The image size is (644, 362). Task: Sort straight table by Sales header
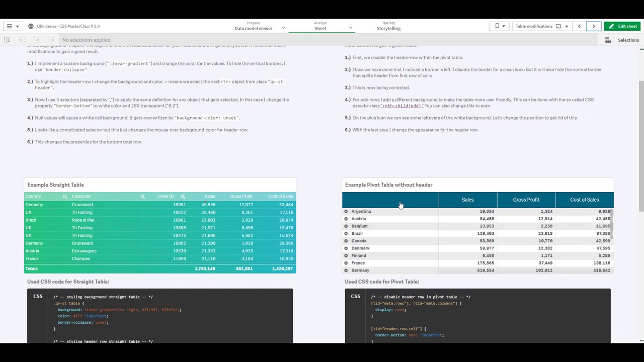coord(210,197)
